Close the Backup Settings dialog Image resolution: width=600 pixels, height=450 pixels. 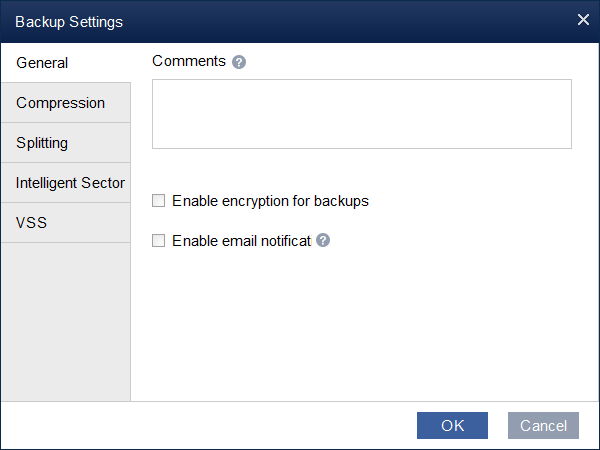coord(583,20)
